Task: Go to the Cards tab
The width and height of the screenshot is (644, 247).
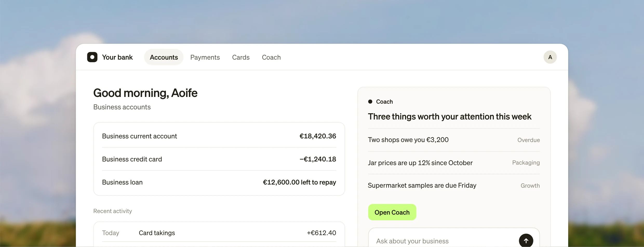Action: pyautogui.click(x=241, y=57)
